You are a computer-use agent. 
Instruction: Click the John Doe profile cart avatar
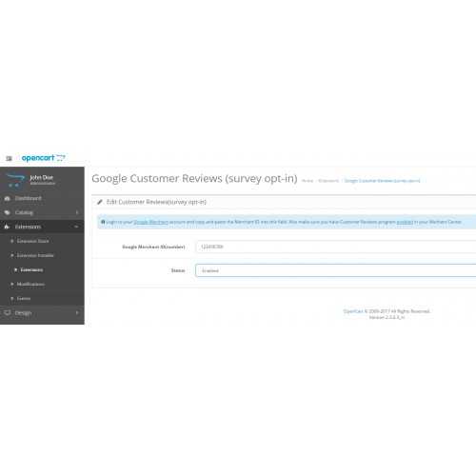(15, 180)
